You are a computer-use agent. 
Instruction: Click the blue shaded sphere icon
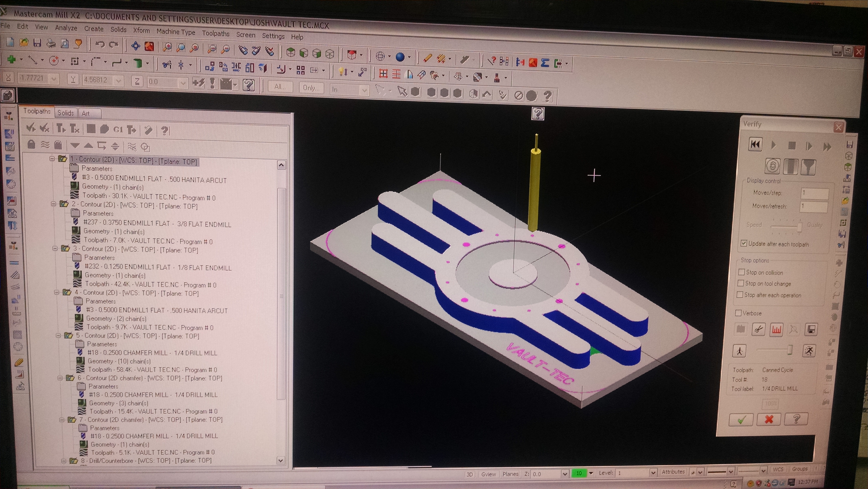click(400, 57)
